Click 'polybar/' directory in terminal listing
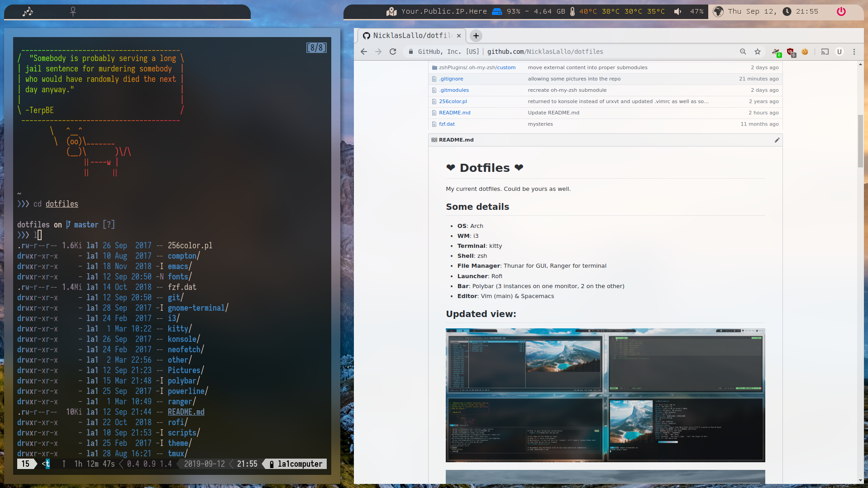Image resolution: width=868 pixels, height=488 pixels. click(184, 381)
